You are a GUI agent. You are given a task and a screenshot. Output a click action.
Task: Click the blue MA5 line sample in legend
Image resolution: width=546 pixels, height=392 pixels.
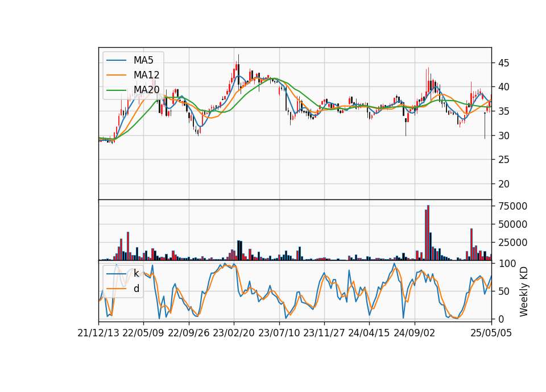click(x=116, y=60)
